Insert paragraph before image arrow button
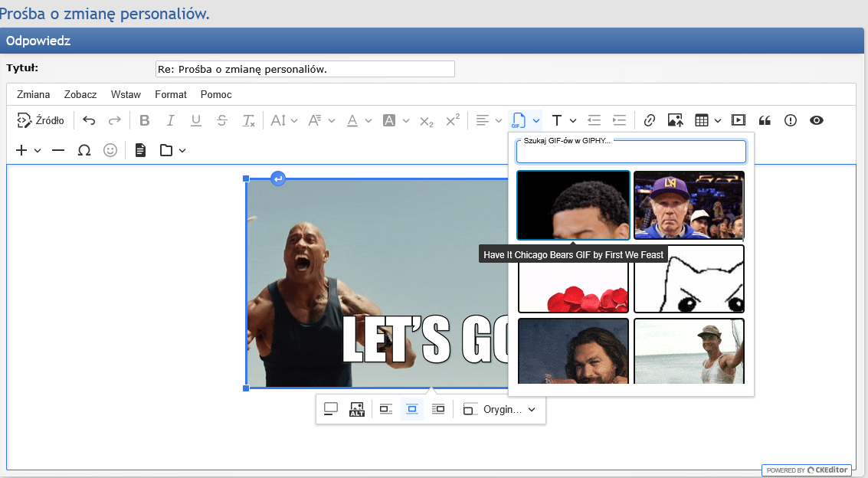 point(278,178)
